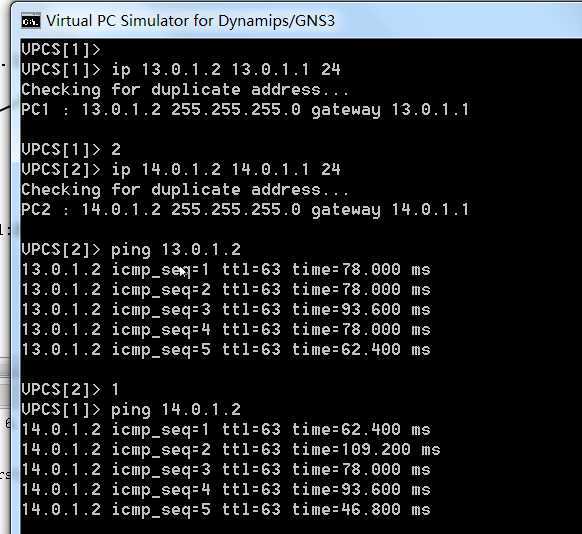Click the Virtual PC Simulator window title text
The width and height of the screenshot is (582, 534).
pyautogui.click(x=190, y=21)
